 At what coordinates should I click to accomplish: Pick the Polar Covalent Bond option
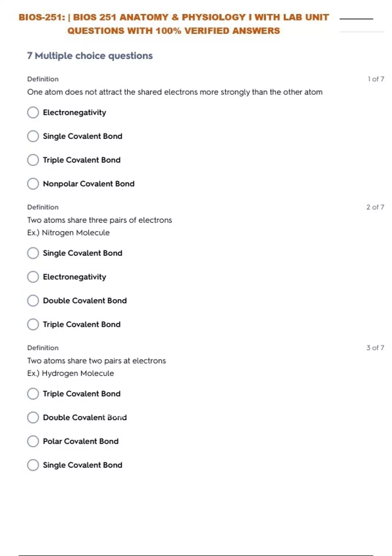tap(33, 441)
